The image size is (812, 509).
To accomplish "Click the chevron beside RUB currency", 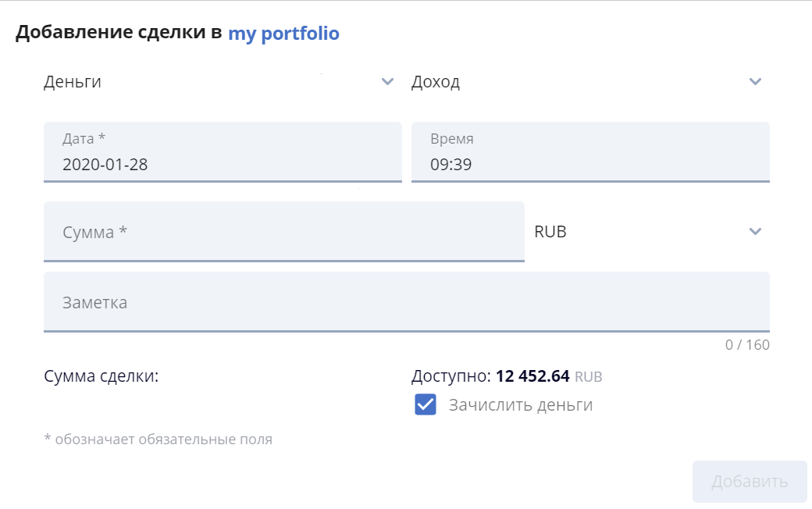I will coord(754,231).
